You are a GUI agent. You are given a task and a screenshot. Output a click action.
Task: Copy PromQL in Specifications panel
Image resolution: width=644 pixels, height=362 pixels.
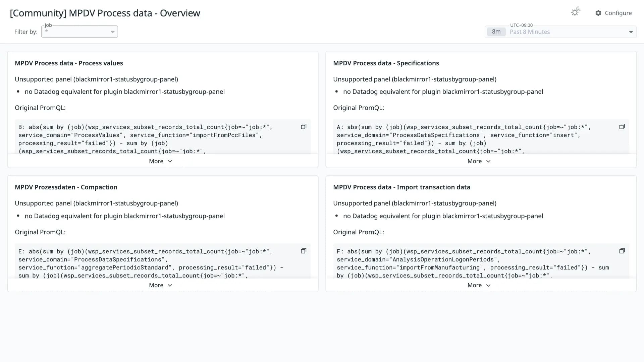(x=622, y=127)
